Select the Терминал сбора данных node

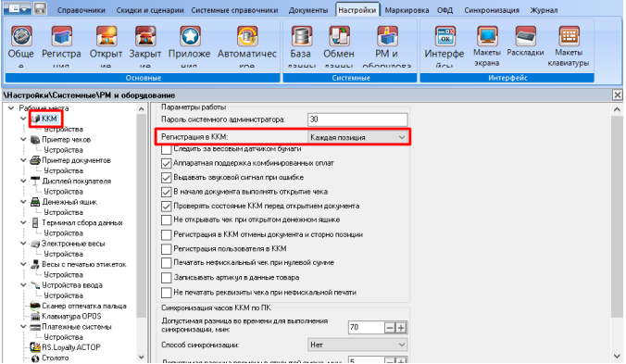tap(82, 222)
